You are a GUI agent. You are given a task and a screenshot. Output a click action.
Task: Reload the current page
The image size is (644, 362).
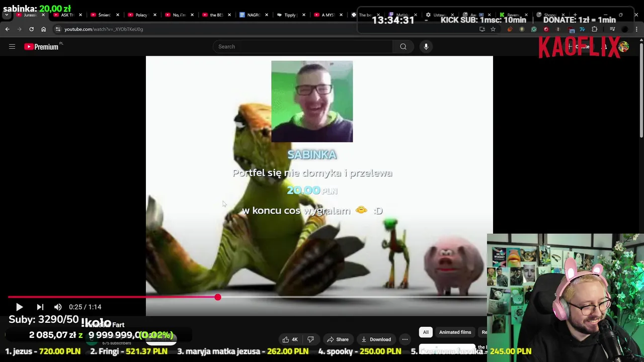click(31, 29)
